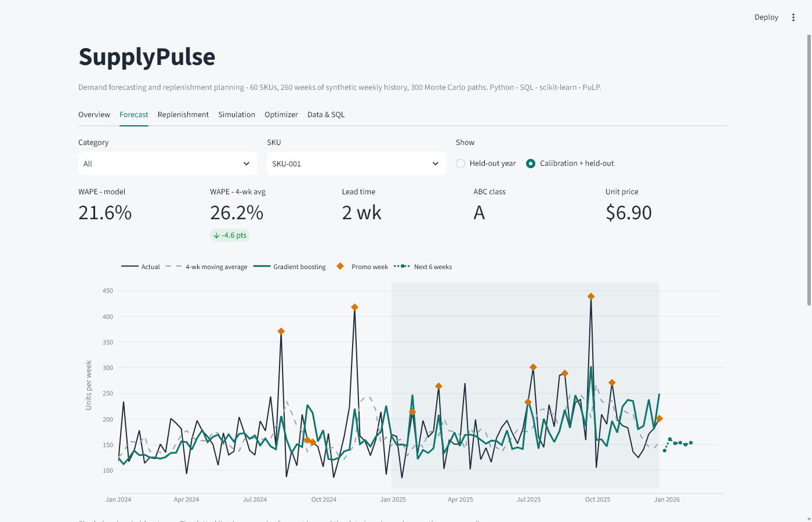The height and width of the screenshot is (522, 812).
Task: Switch to the Overview tab
Action: [x=94, y=115]
